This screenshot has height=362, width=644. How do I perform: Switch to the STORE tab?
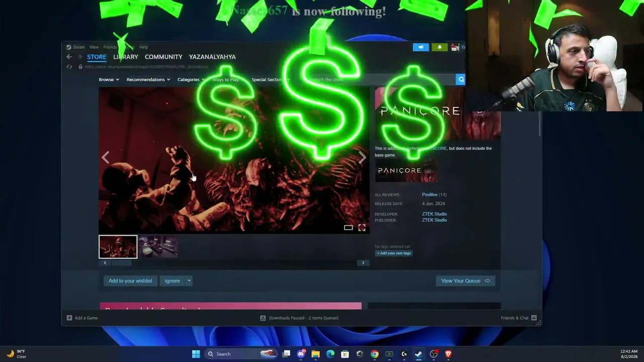[97, 57]
